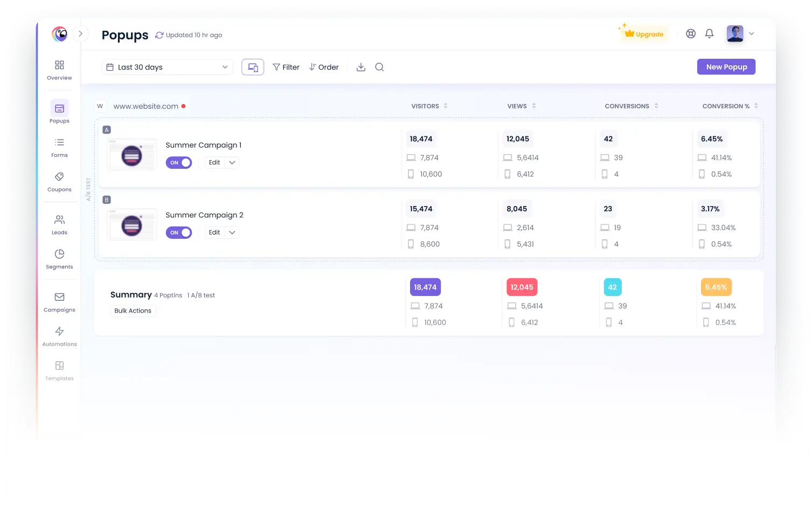Sort by the VISITORS column
The width and height of the screenshot is (812, 510).
click(429, 106)
